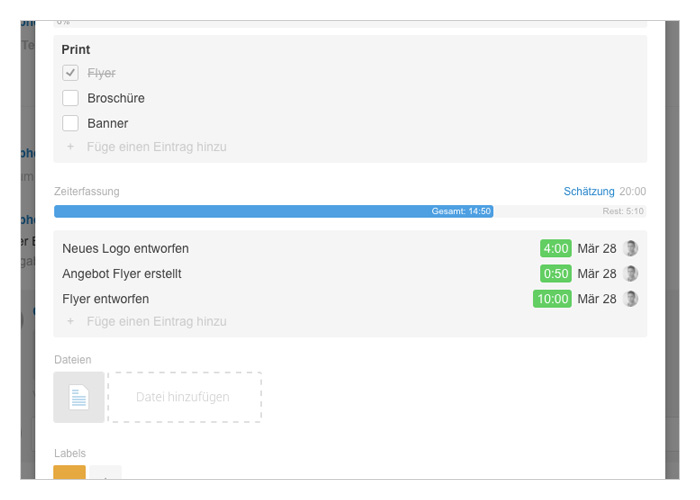The width and height of the screenshot is (700, 500).
Task: Click avatar next to Flyer entworfen
Action: point(630,299)
